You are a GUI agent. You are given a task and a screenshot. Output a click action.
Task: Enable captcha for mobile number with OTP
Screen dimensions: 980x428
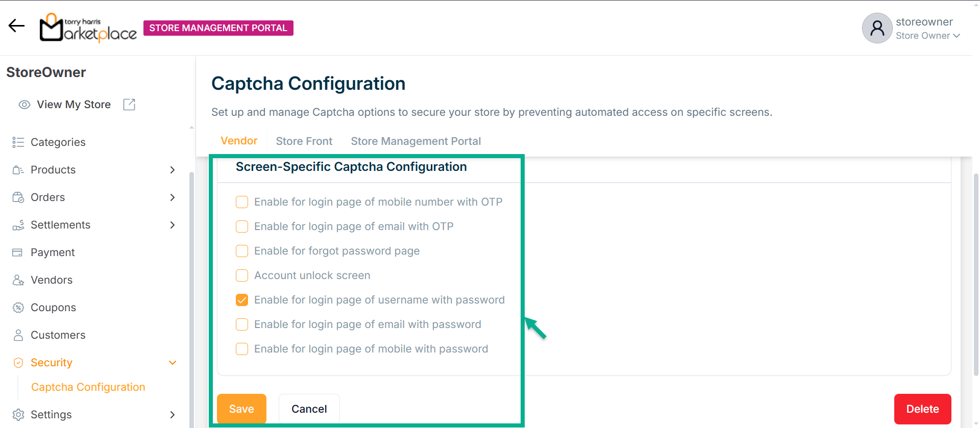tap(242, 202)
